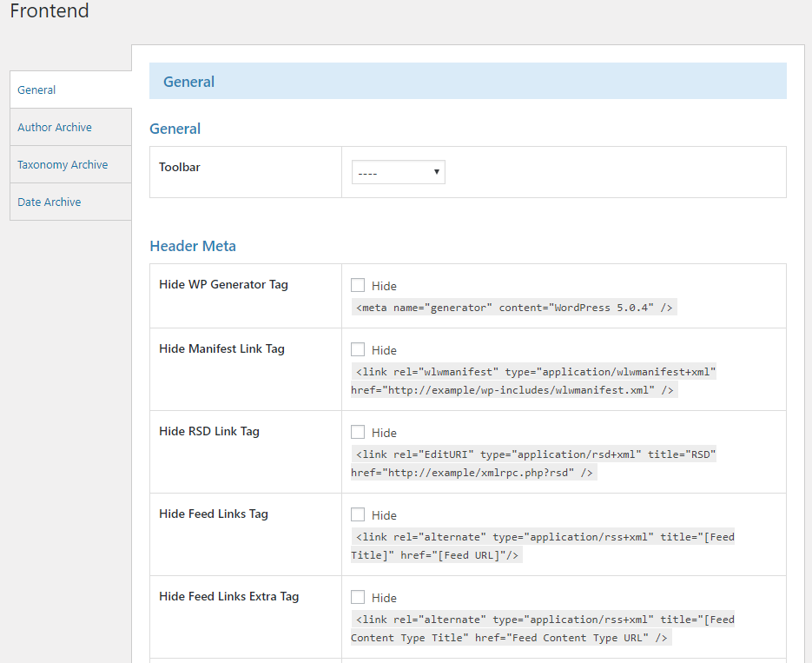Click the EditURI RSD code snippet

[533, 463]
